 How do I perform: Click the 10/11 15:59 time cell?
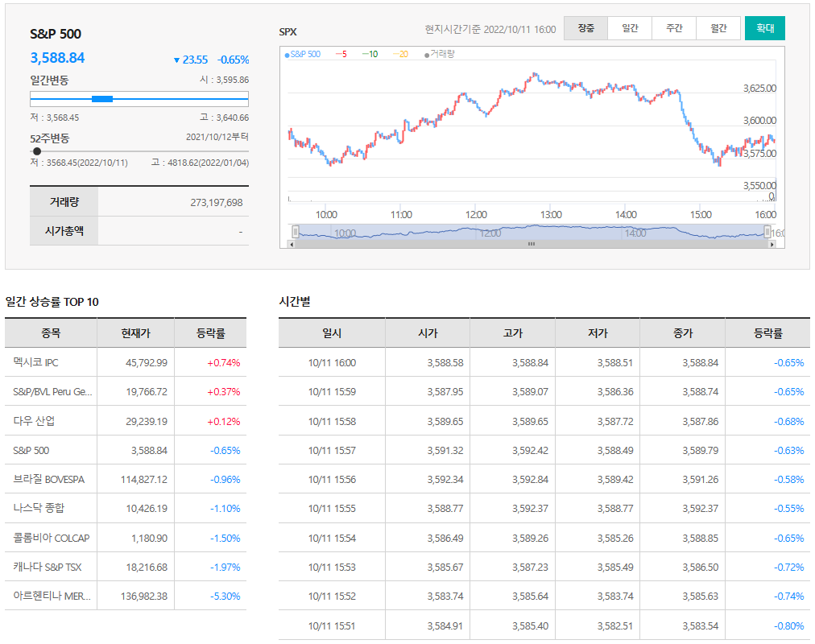332,391
